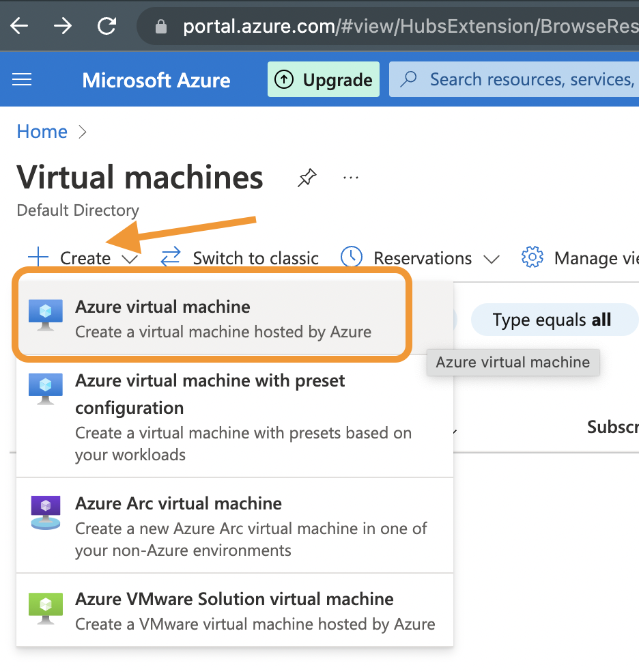Click the green VMware Solution VM icon

[45, 608]
